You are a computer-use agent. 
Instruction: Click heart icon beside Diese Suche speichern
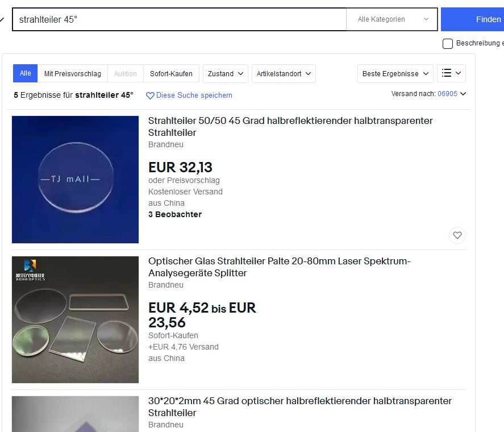click(150, 95)
